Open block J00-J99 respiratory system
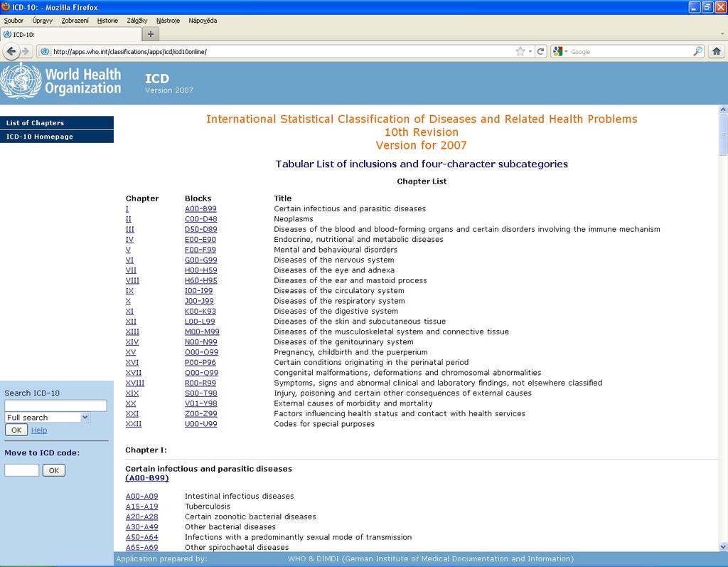Screen dimensions: 728x567 coord(199,301)
